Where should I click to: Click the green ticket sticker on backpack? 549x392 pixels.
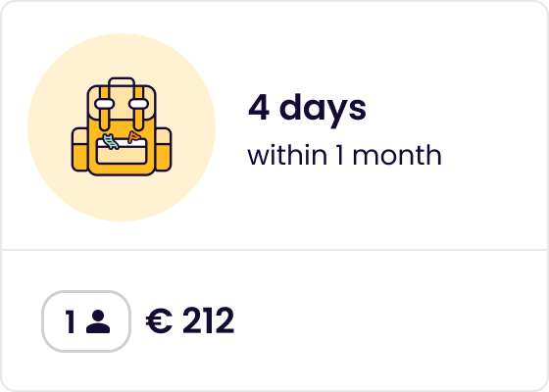tap(111, 141)
